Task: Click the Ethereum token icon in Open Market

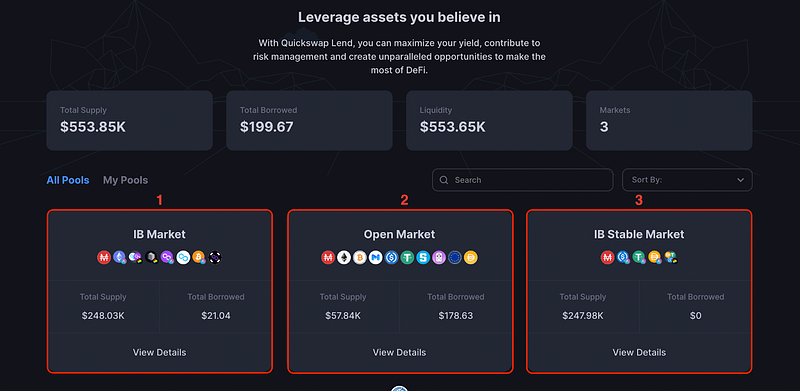Action: pos(344,258)
